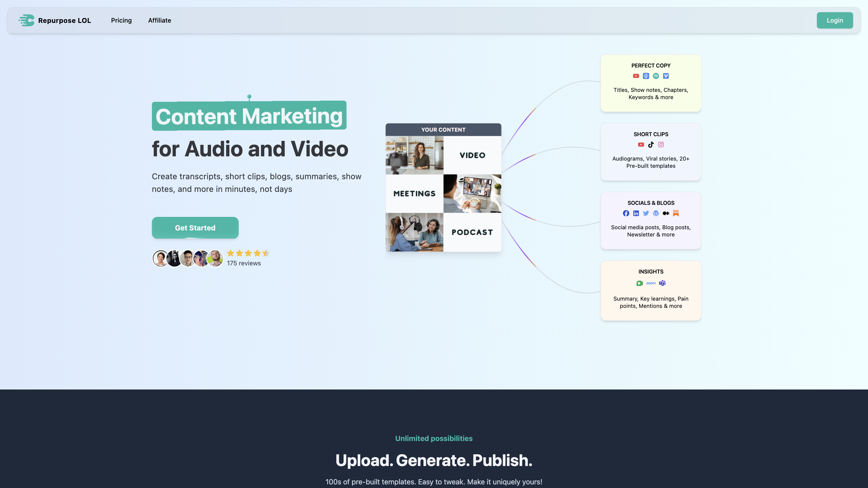Click the YouTube icon under Perfect Copy
Viewport: 868px width, 488px height.
click(636, 76)
